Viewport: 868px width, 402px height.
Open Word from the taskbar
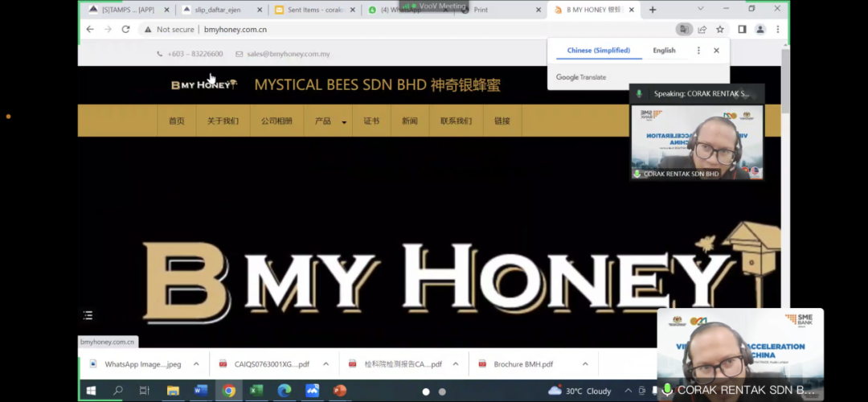click(200, 391)
